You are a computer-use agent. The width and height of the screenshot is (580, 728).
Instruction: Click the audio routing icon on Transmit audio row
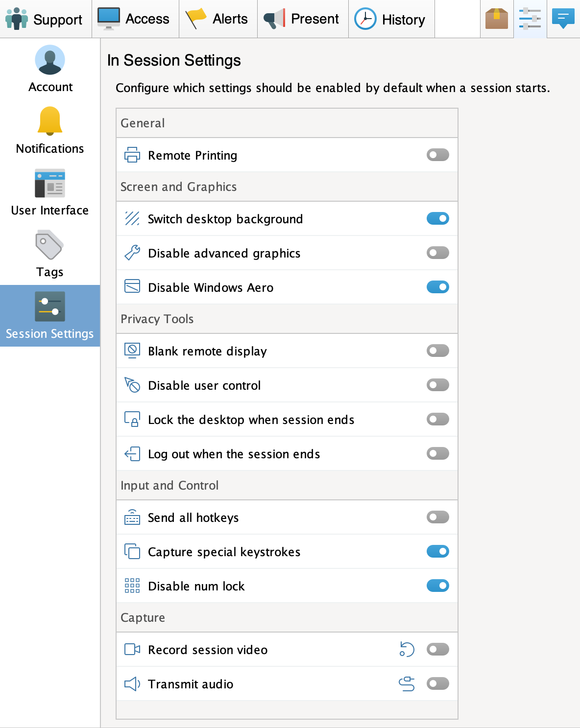pyautogui.click(x=407, y=683)
